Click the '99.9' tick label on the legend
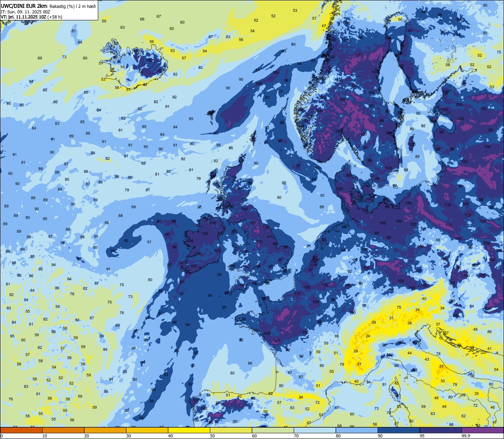 coord(466,436)
